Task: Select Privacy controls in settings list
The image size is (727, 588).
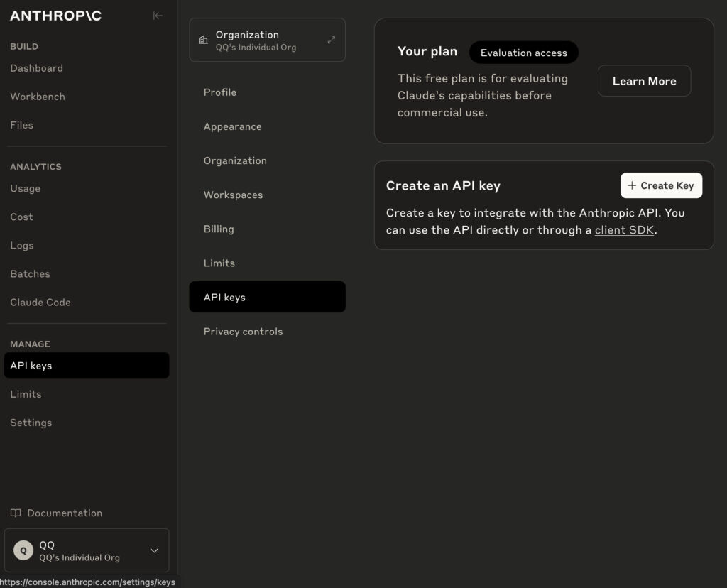Action: pyautogui.click(x=243, y=332)
